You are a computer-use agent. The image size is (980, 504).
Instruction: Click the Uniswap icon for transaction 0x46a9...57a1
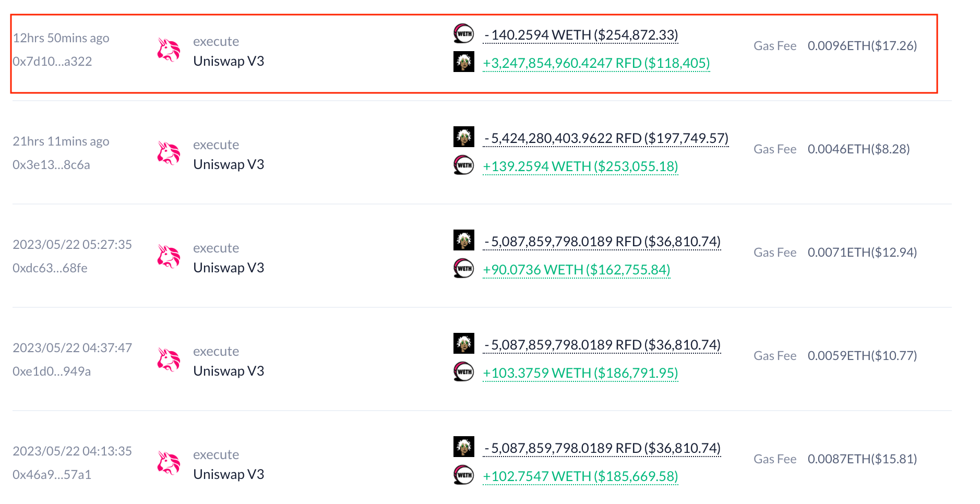pos(169,463)
